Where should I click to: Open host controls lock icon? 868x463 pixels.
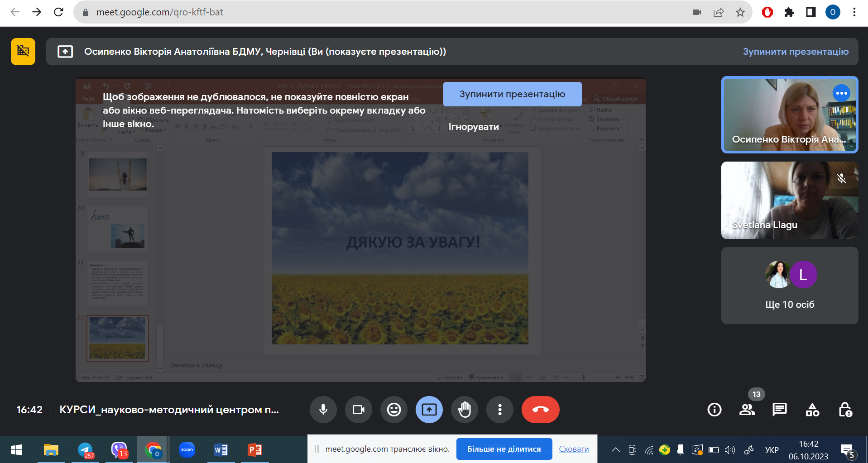click(x=845, y=410)
